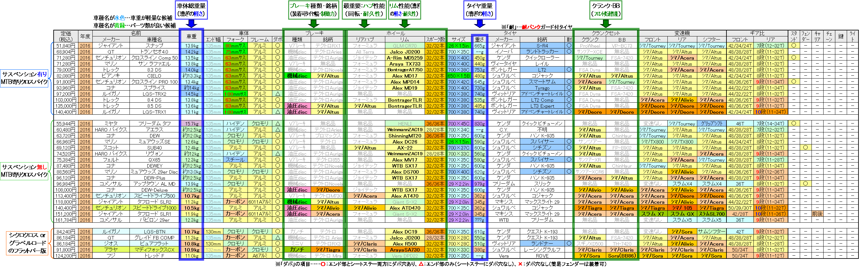Screen dimensions: 868x268
Task: Click the ビアンキ maker cell
Action: click(x=111, y=76)
